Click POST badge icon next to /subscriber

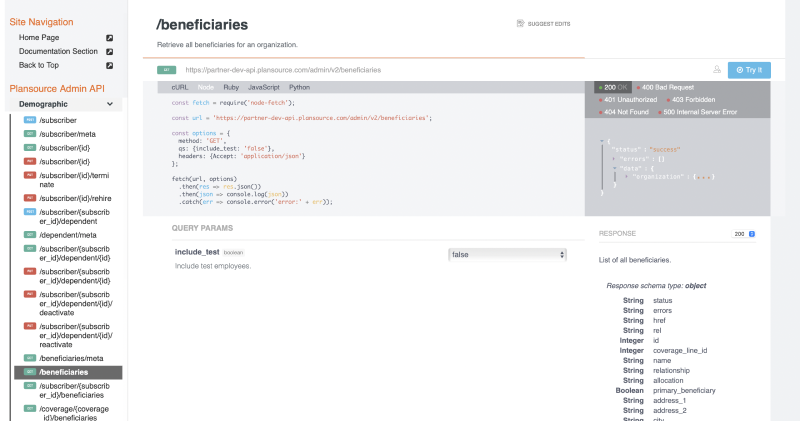[x=30, y=120]
